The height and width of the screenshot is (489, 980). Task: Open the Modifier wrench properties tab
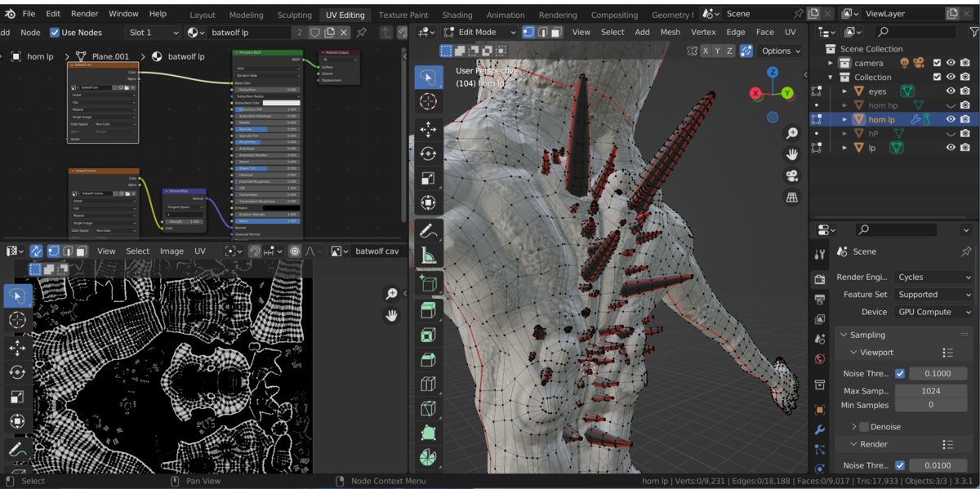pyautogui.click(x=820, y=429)
